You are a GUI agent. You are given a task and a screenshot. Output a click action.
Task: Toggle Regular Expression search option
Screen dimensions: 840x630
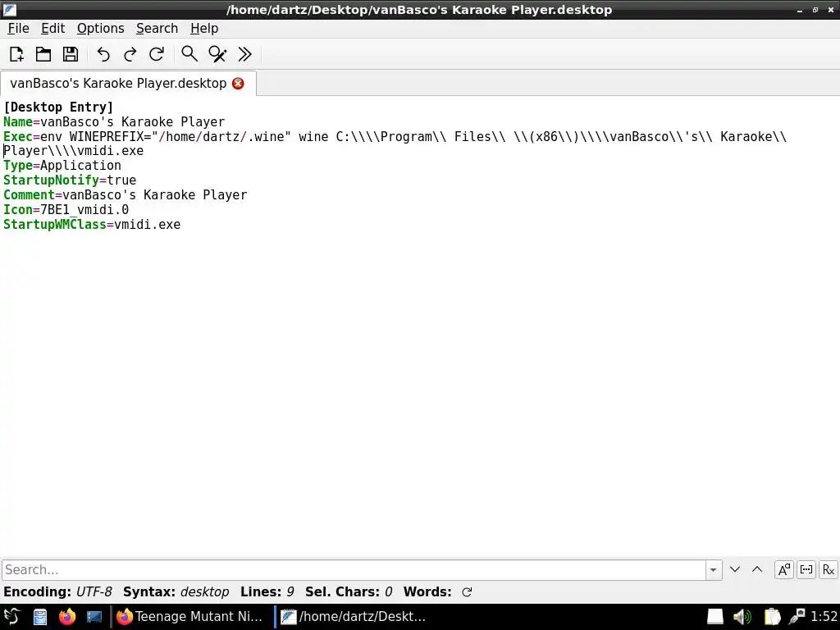point(829,569)
